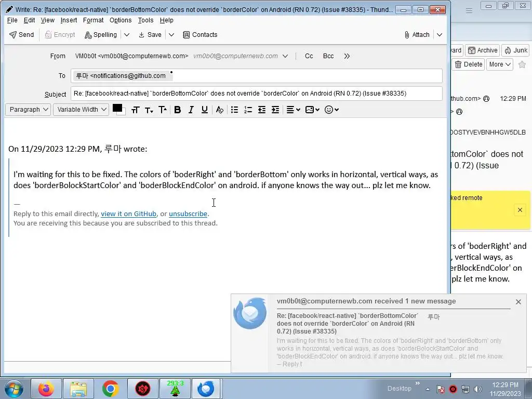Screen dimensions: 532x399
Task: Remove text styling with eraser icon
Action: point(220,110)
